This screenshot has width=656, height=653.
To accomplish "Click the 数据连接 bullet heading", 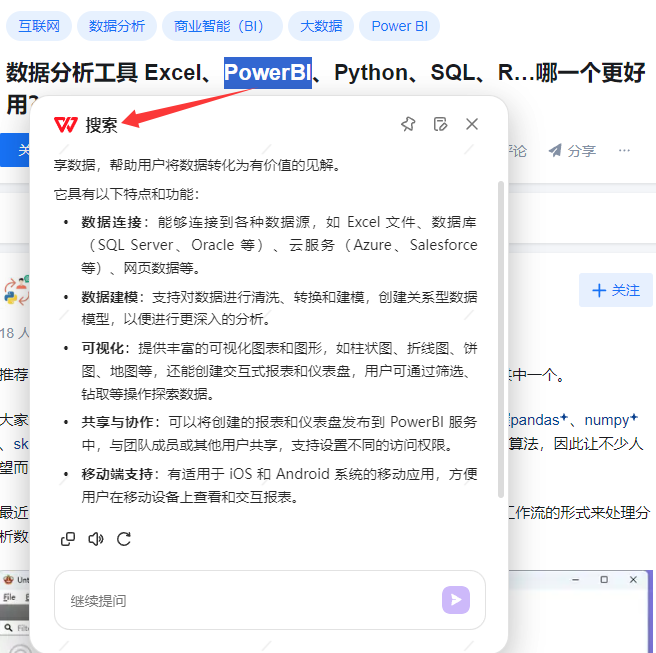I will click(x=111, y=222).
